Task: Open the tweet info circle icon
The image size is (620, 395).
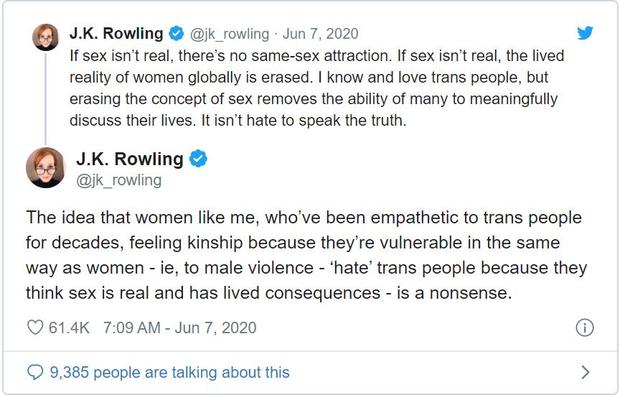Action: click(584, 328)
